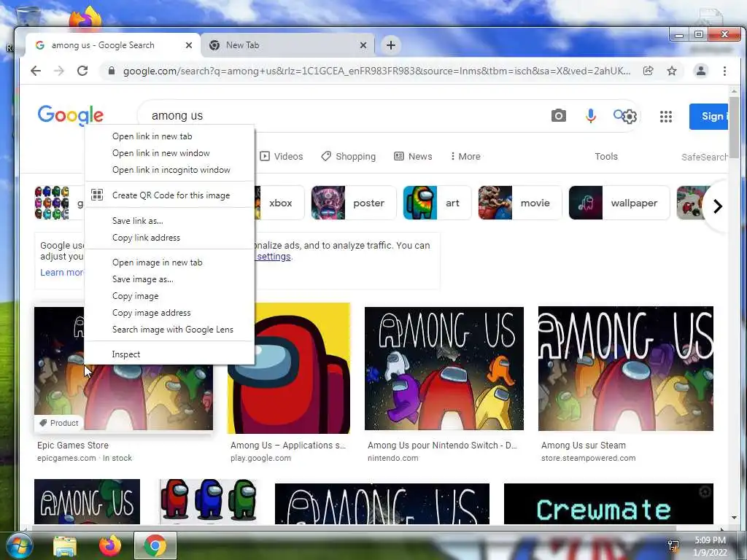747x560 pixels.
Task: Switch to the News search tab
Action: 413,157
